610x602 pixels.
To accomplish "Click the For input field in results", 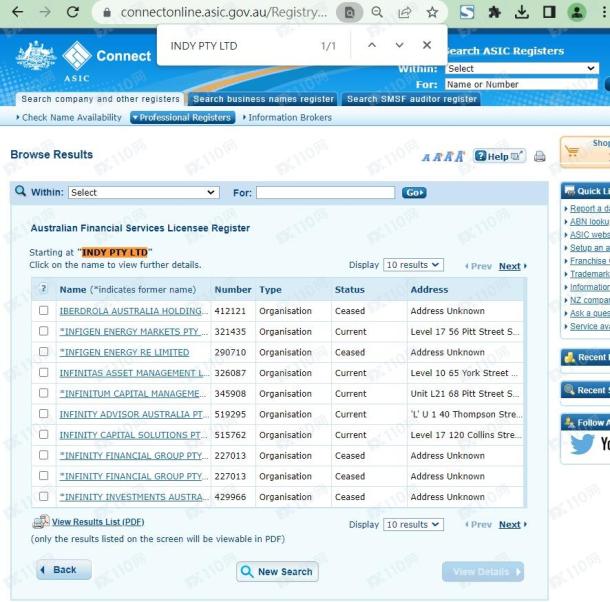I will [x=326, y=193].
